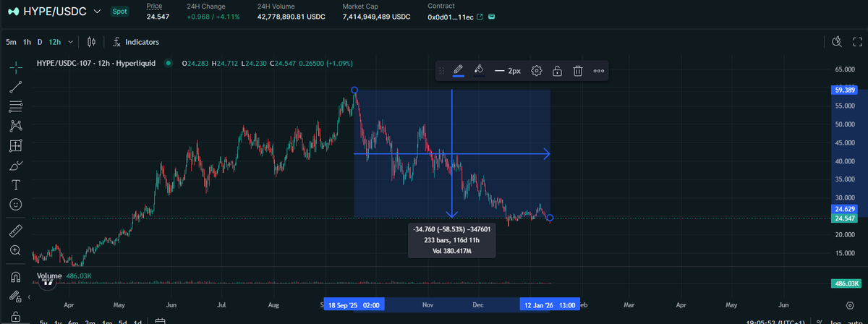Select the Text annotation tool

click(x=15, y=185)
